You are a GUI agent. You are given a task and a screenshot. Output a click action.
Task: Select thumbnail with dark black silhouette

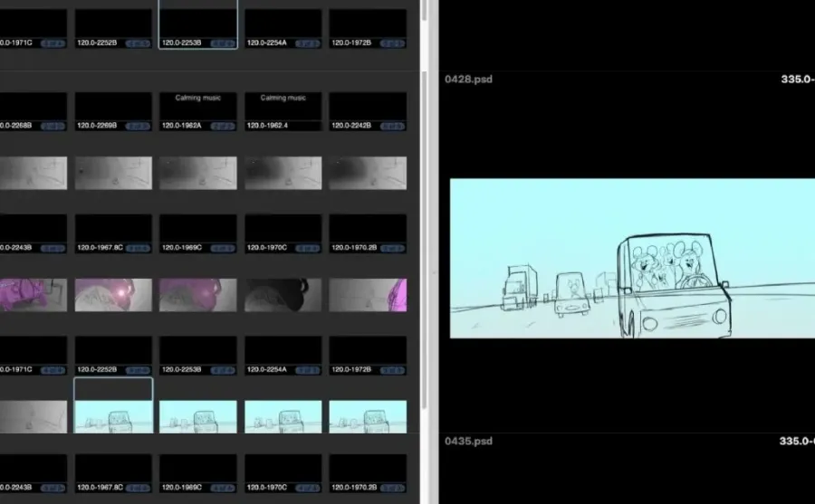coord(283,295)
